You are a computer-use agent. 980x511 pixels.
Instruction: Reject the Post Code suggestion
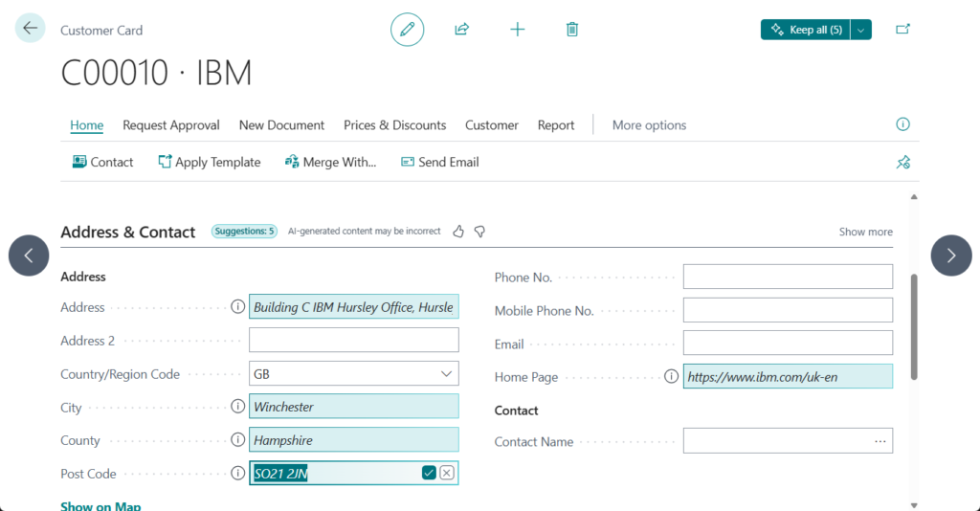[x=447, y=474]
